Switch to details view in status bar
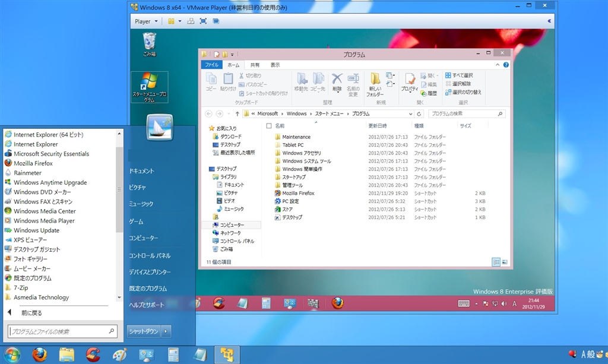 [x=496, y=262]
